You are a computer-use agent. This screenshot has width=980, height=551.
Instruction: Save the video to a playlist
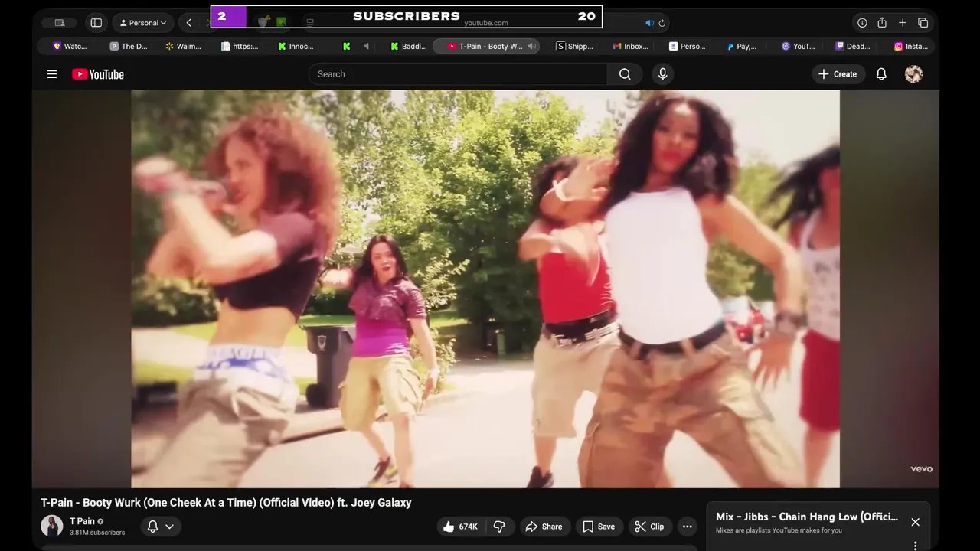click(599, 527)
